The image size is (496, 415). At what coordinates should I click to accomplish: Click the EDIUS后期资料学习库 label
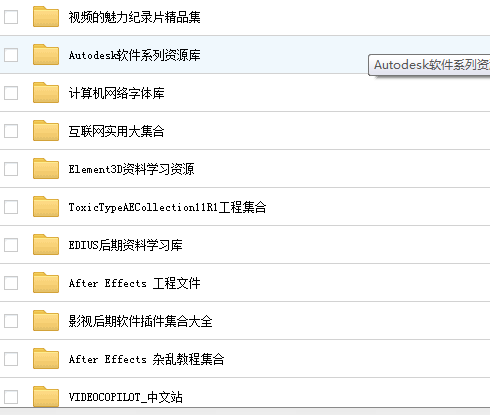click(x=125, y=245)
